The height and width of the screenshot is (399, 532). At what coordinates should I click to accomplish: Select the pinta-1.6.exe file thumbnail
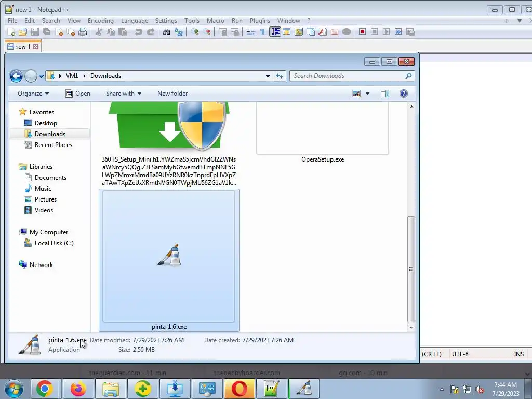click(x=169, y=260)
